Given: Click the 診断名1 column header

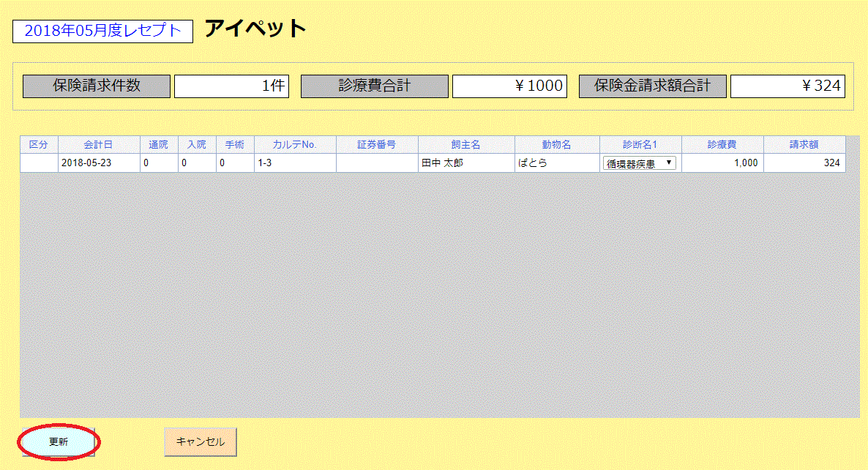Looking at the screenshot, I should point(640,144).
